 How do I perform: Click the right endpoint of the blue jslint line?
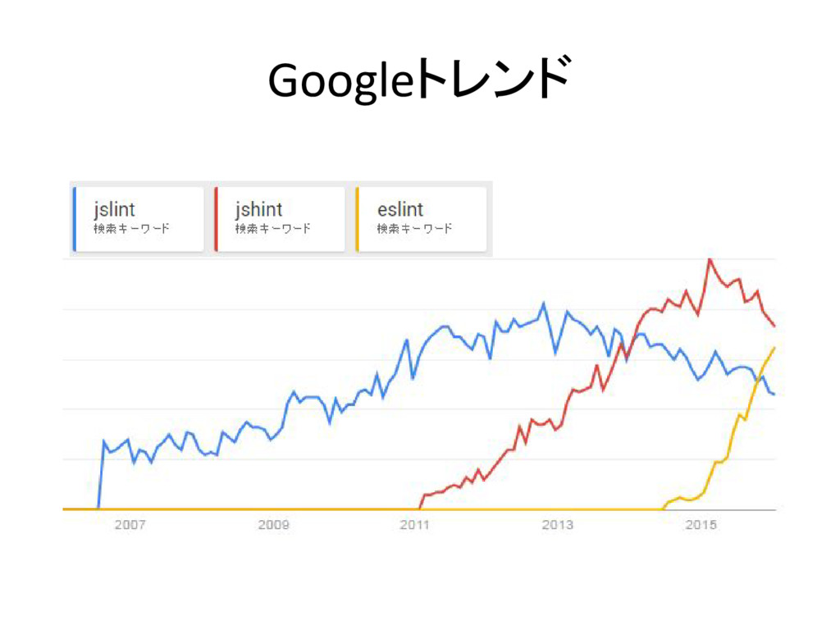click(x=774, y=395)
